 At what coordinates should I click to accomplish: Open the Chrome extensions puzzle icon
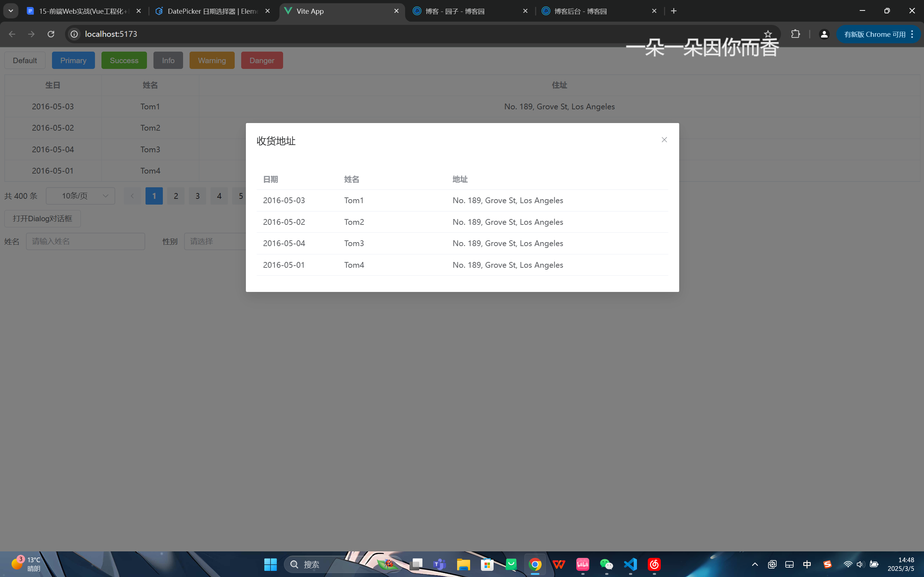click(x=795, y=34)
